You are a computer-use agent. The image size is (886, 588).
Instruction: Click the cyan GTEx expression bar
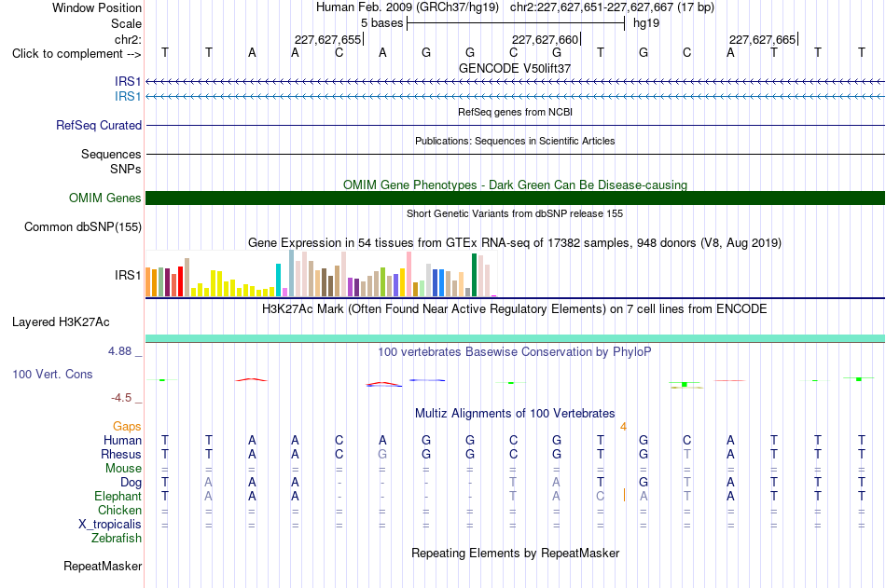tap(278, 280)
